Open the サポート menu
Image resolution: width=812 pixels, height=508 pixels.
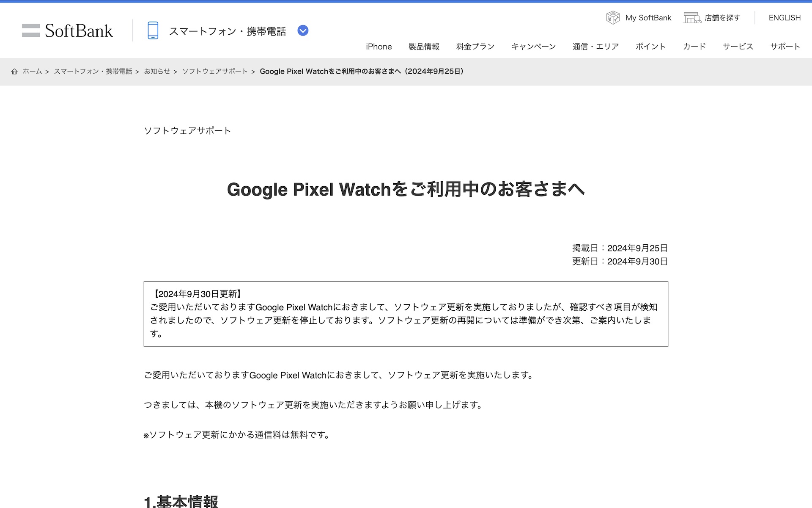point(785,47)
